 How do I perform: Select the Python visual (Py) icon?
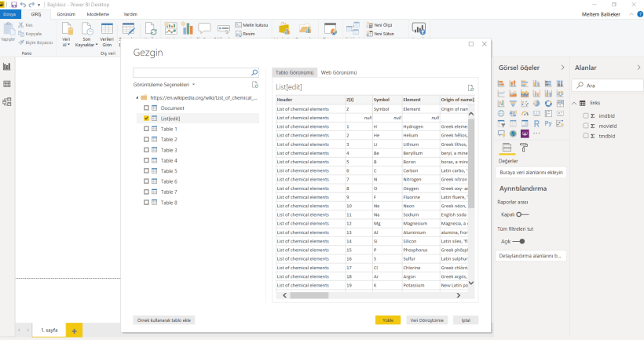click(547, 122)
